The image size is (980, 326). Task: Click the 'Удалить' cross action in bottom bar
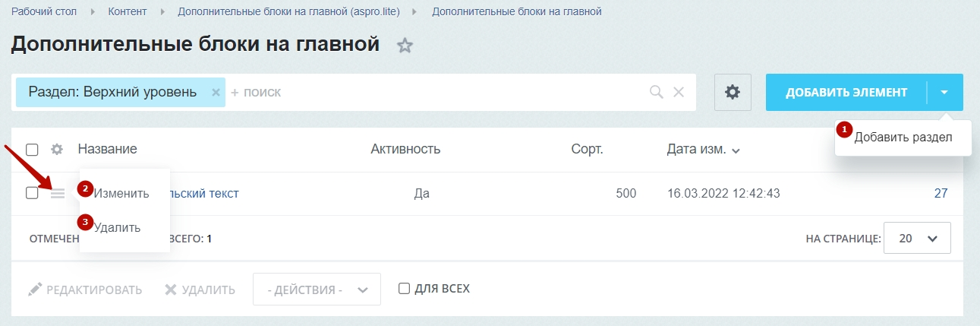200,290
